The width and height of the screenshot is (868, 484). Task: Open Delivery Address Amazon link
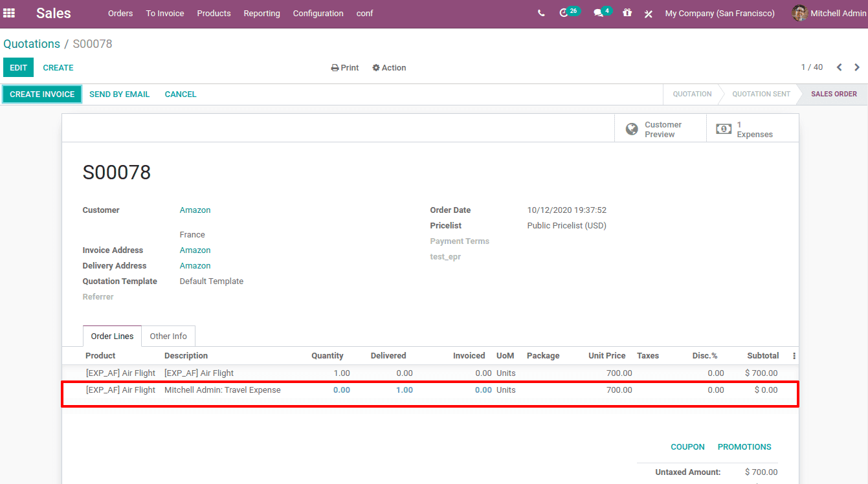(x=195, y=266)
